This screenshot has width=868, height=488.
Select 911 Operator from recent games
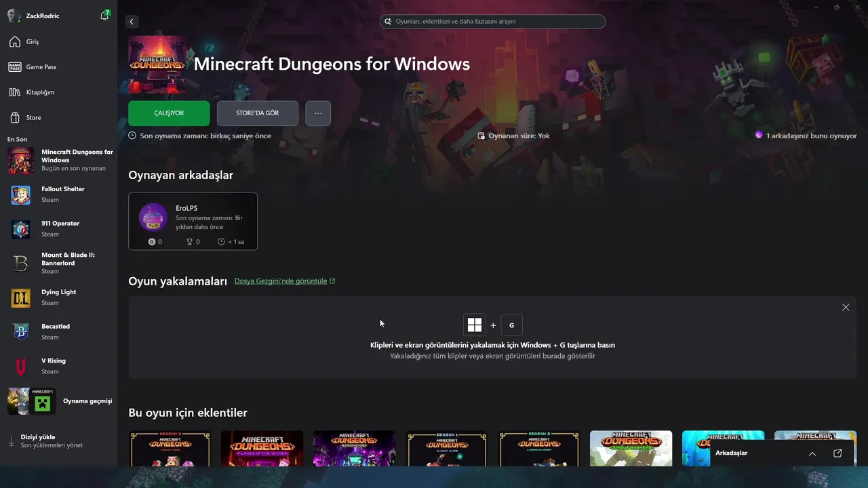pyautogui.click(x=58, y=229)
